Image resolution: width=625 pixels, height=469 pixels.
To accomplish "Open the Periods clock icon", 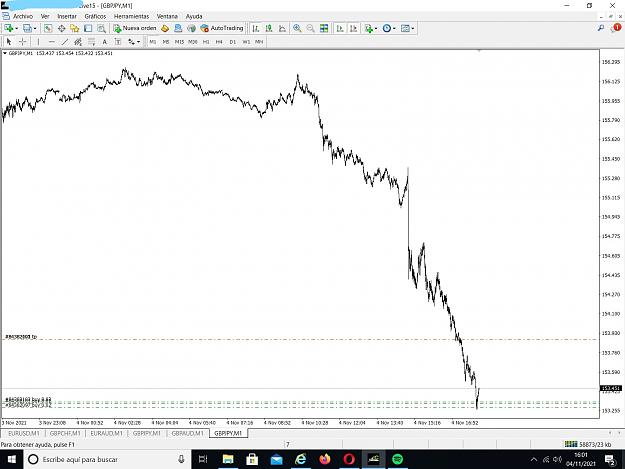I will (x=387, y=28).
